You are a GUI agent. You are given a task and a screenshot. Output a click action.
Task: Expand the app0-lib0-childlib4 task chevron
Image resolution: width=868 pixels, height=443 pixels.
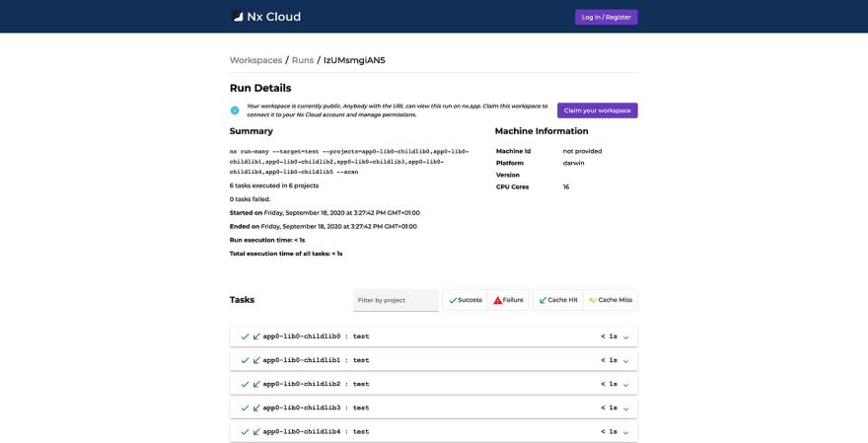626,432
